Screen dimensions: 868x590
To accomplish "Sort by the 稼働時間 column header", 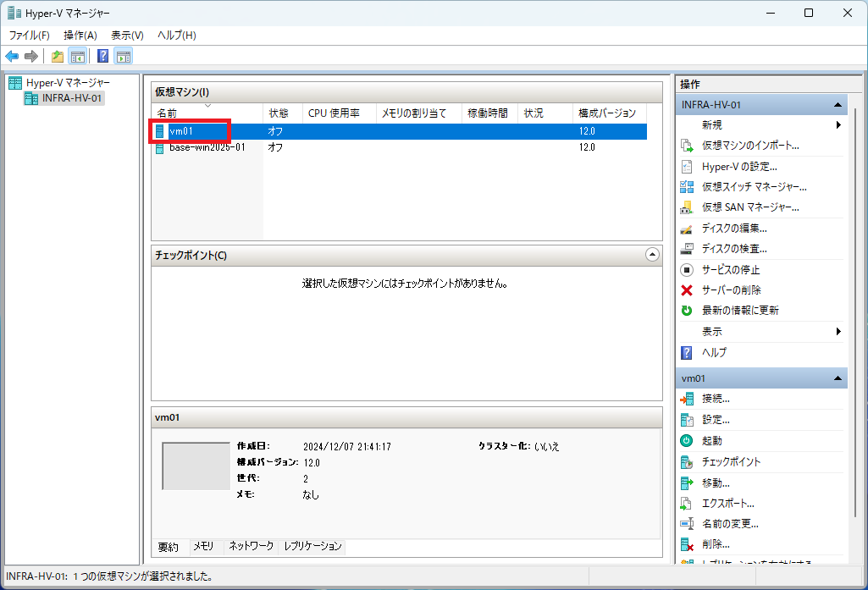I will tap(490, 113).
